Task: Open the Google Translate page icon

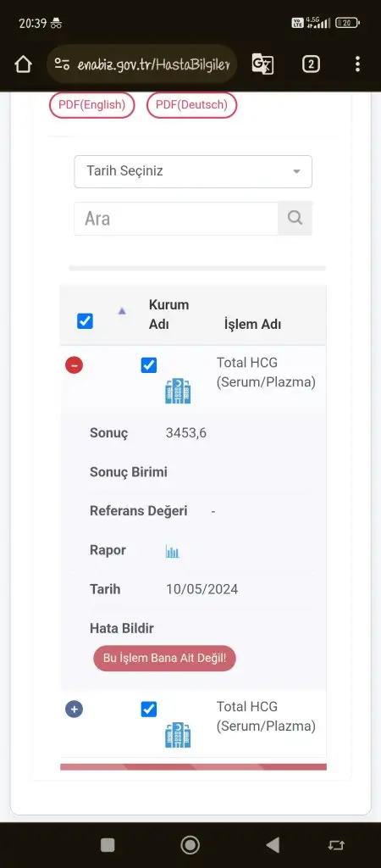Action: [262, 64]
